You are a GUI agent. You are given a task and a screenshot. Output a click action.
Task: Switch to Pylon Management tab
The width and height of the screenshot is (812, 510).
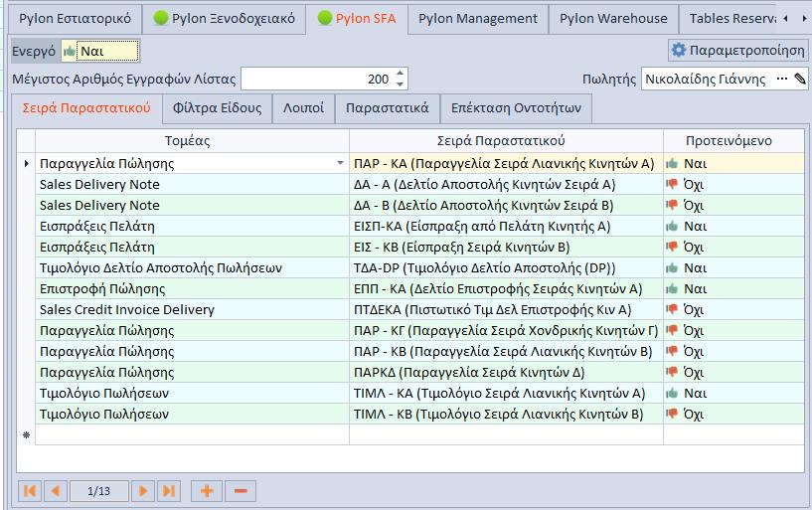(478, 19)
